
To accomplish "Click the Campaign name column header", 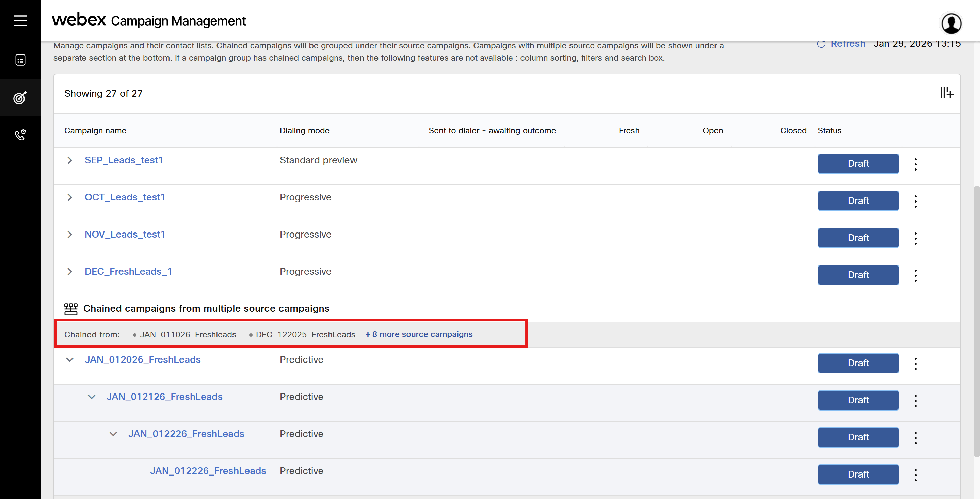I will click(x=95, y=130).
